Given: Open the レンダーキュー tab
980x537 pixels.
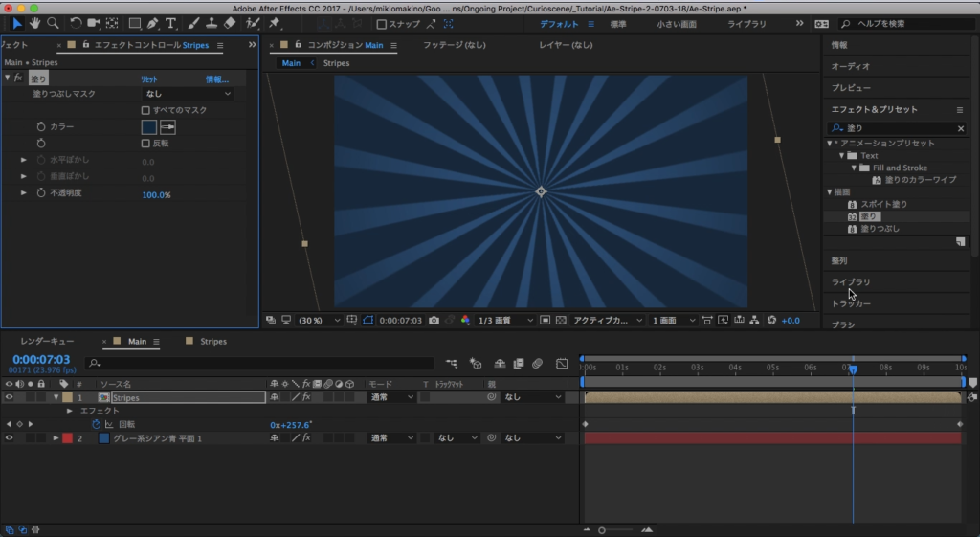Looking at the screenshot, I should [47, 341].
